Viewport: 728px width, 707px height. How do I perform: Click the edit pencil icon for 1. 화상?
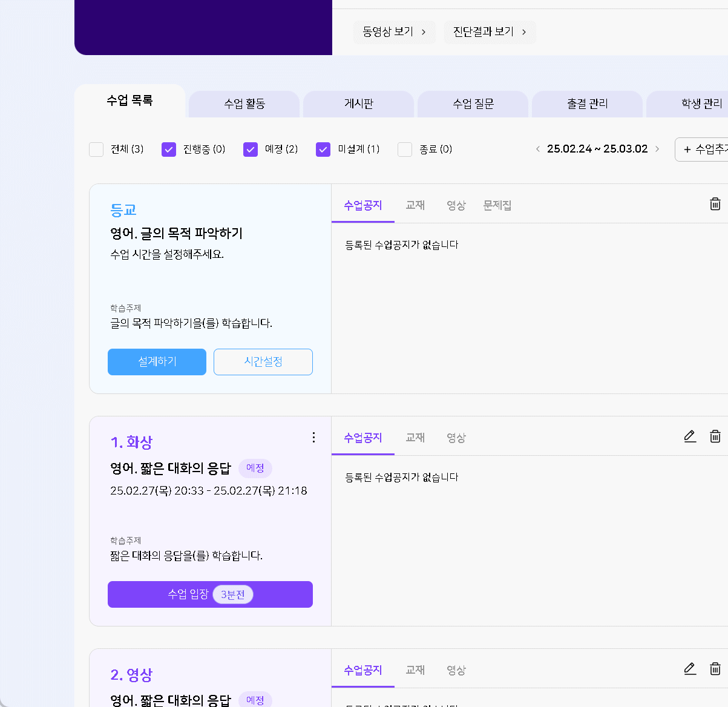(x=690, y=436)
